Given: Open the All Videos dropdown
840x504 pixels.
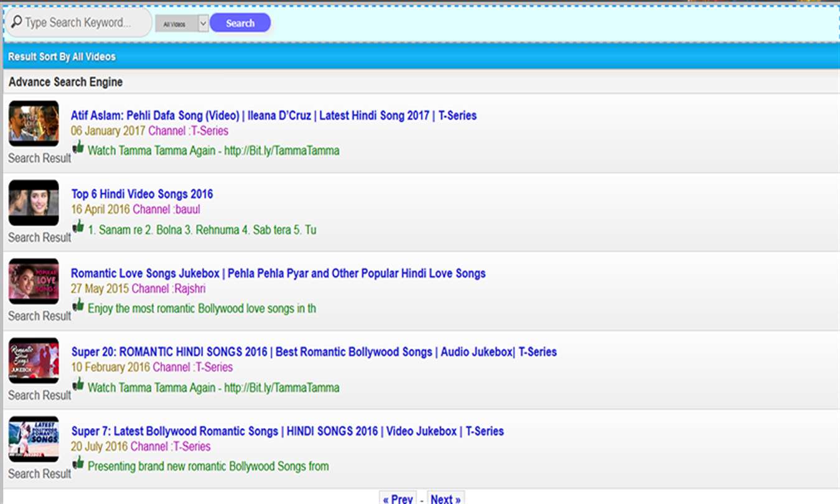Looking at the screenshot, I should point(182,24).
